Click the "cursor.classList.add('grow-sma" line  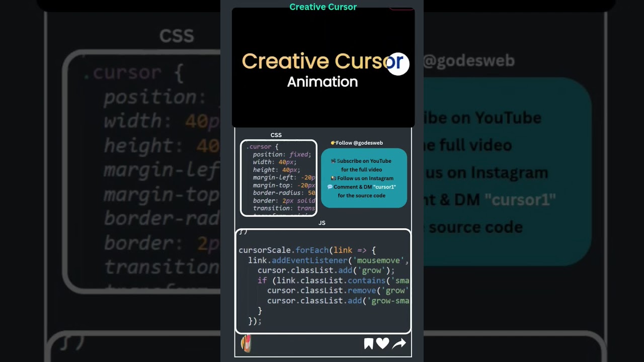pos(338,301)
